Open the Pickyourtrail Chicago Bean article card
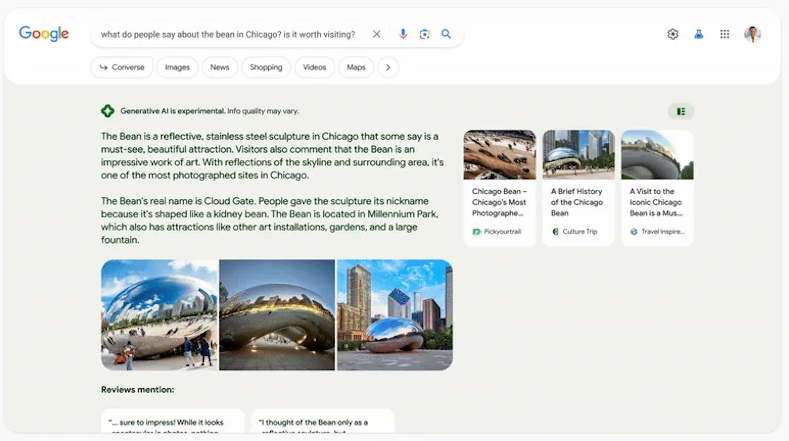Screen dimensions: 789x441 500,188
